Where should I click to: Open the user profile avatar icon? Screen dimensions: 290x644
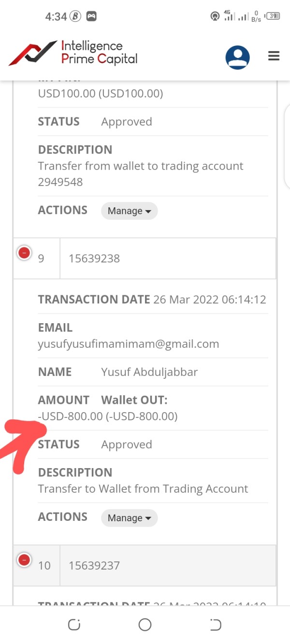(237, 57)
